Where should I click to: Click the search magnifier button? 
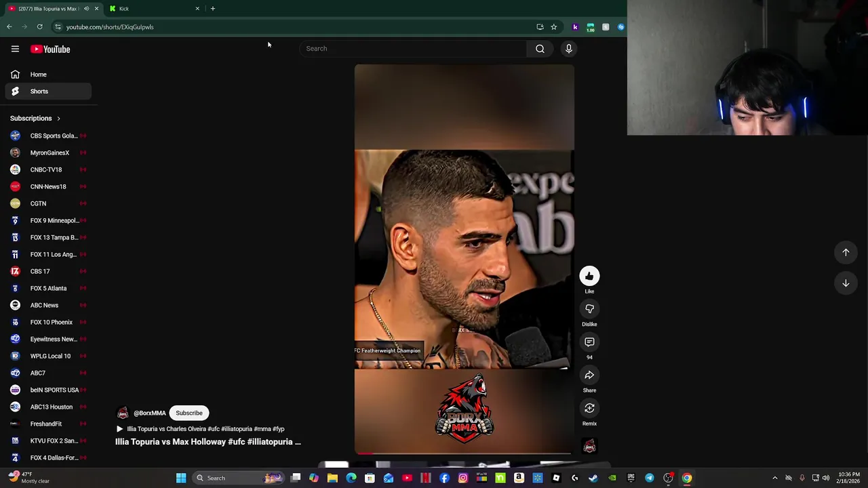[x=540, y=49]
